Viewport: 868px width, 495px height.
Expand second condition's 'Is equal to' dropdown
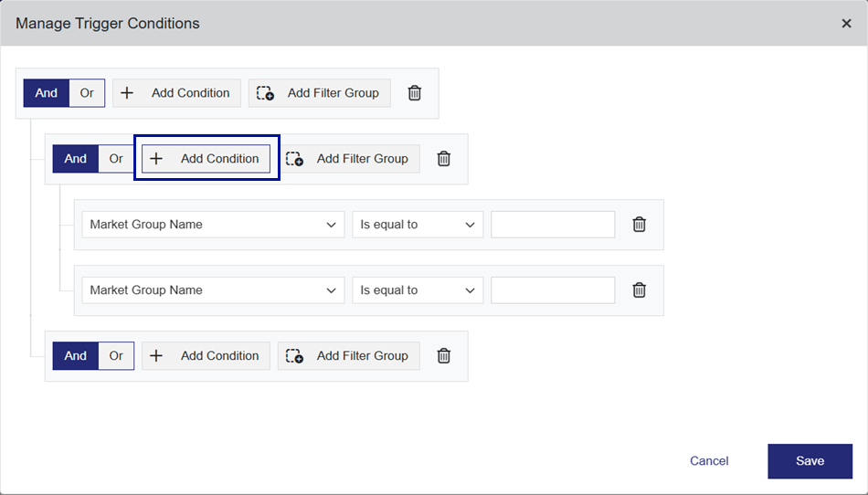coord(418,290)
